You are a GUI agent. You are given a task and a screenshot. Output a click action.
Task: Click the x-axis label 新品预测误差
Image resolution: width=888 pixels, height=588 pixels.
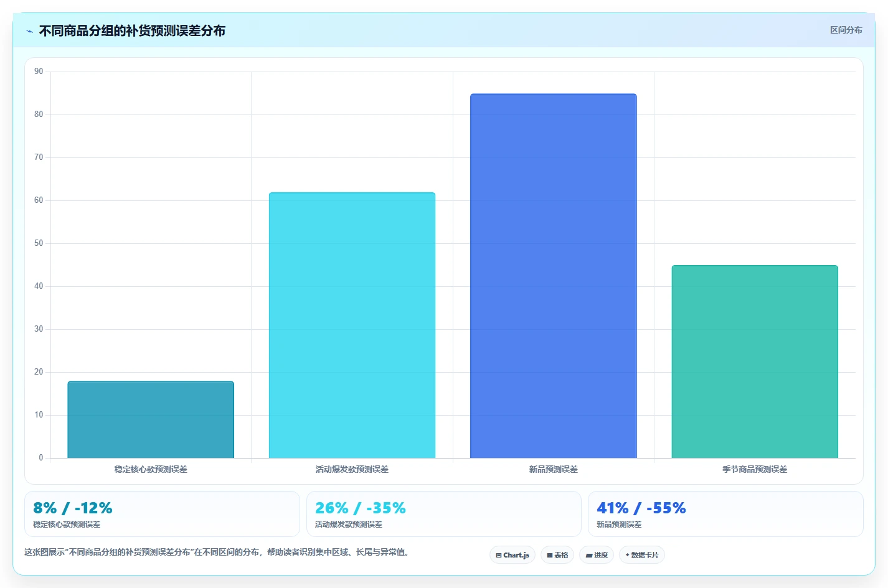point(554,469)
